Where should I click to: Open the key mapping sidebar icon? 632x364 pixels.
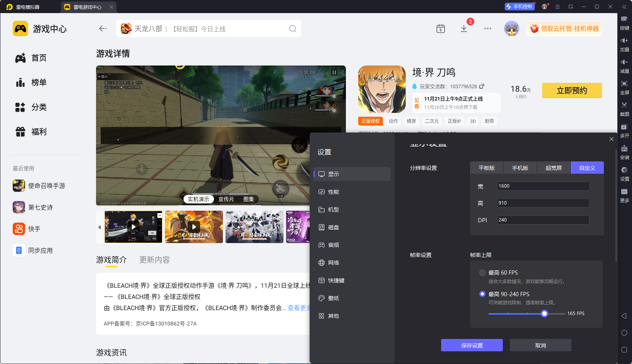pyautogui.click(x=624, y=19)
